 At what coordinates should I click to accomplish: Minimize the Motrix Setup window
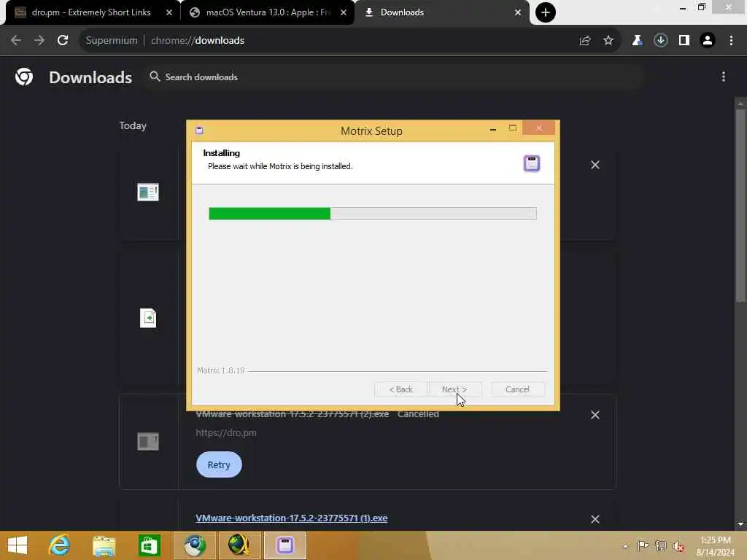pos(493,128)
